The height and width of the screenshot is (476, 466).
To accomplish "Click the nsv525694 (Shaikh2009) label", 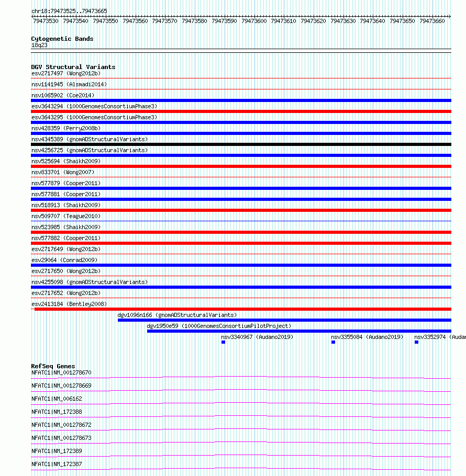I will (66, 161).
